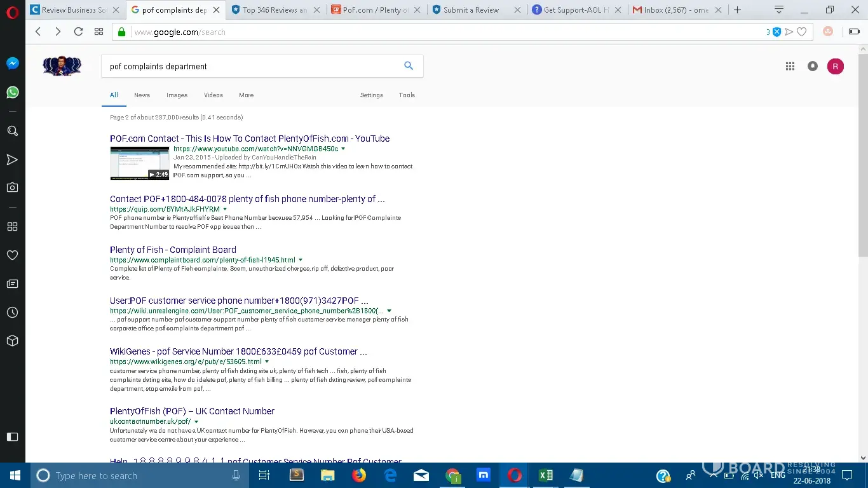Image resolution: width=868 pixels, height=488 pixels.
Task: Click the Google Apps grid icon
Action: [790, 66]
